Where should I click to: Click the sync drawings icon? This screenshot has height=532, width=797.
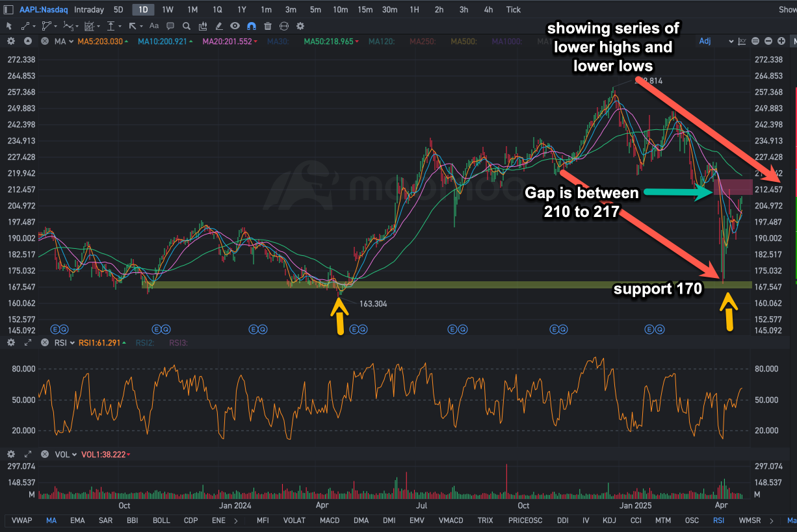[x=284, y=26]
